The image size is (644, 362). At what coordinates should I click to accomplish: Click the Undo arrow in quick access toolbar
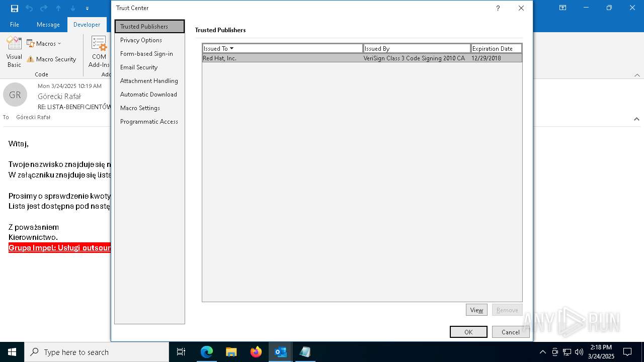[29, 8]
